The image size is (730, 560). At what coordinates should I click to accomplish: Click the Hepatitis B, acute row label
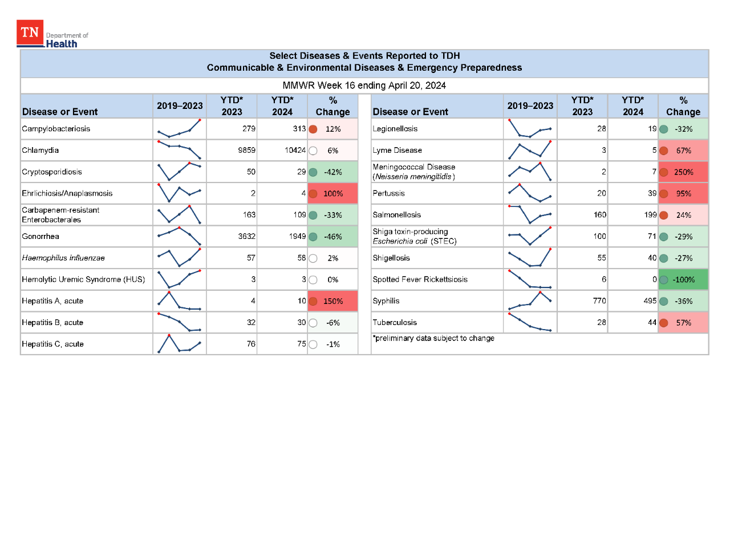52,322
